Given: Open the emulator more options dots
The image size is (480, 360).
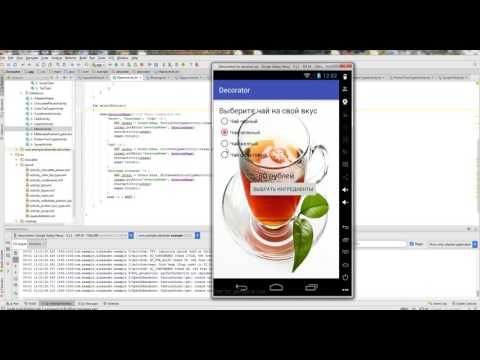Looking at the screenshot, I should [345, 290].
